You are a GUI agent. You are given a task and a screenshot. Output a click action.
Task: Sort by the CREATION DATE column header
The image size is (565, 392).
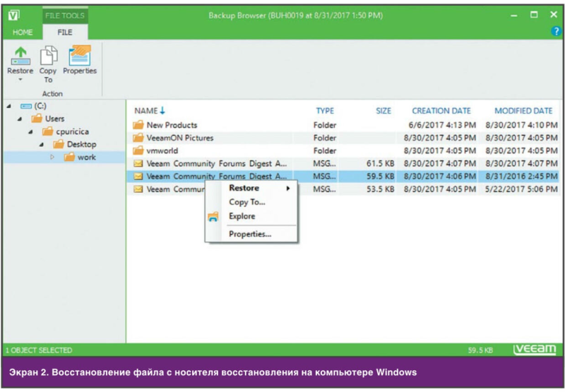tap(441, 111)
